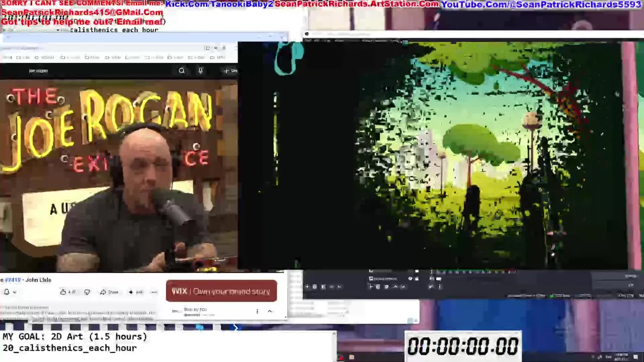This screenshot has height=362, width=644.
Task: Click the Settings button in OBS controls
Action: click(x=630, y=276)
